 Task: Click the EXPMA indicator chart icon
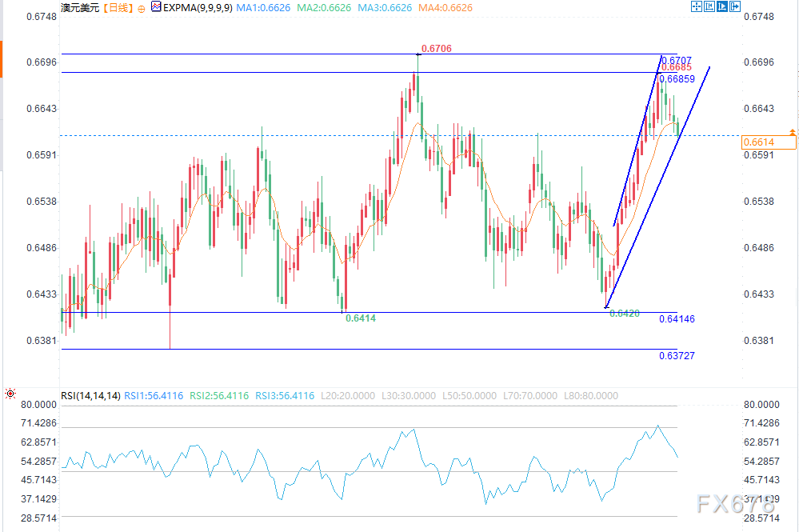155,7
